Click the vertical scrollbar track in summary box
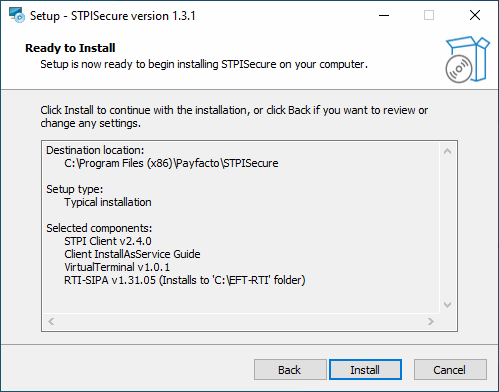499x392 pixels. (448, 228)
